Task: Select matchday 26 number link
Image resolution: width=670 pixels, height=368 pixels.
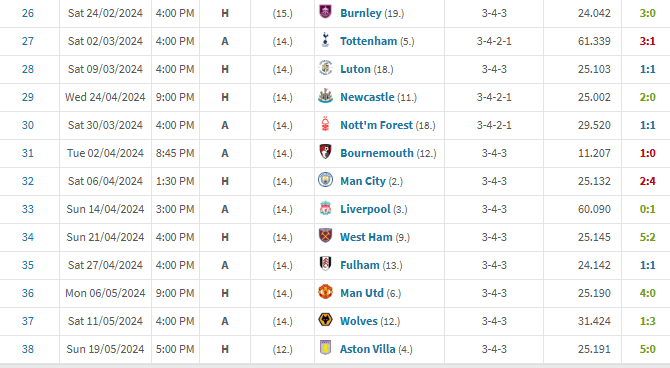Action: click(x=28, y=13)
